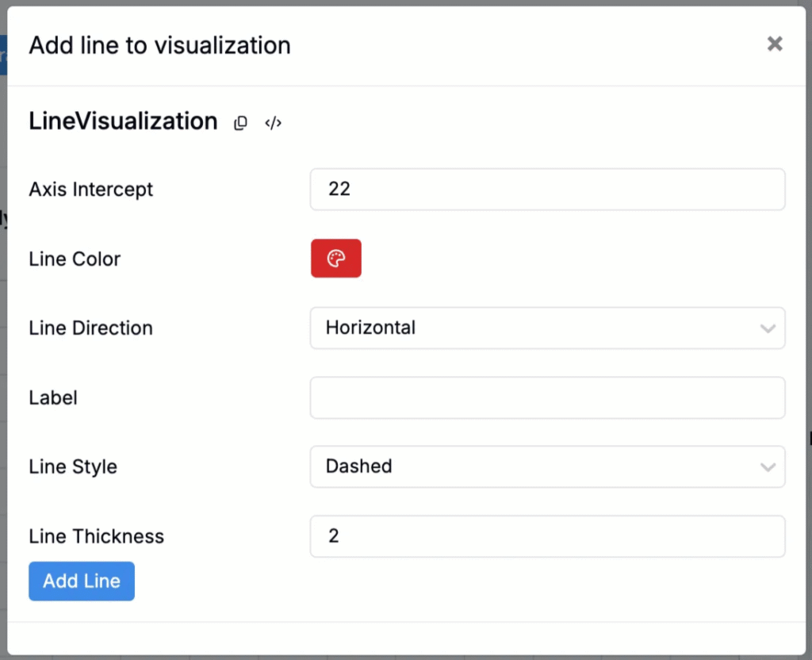Image resolution: width=812 pixels, height=660 pixels.
Task: Open the red Line Color palette picker
Action: tap(335, 259)
